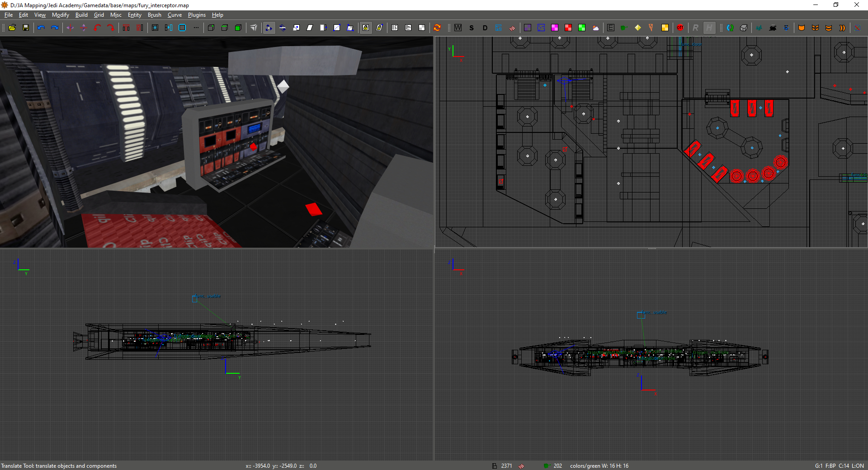Image resolution: width=868 pixels, height=470 pixels.
Task: Open the text-lines console icon
Action: pyautogui.click(x=408, y=28)
